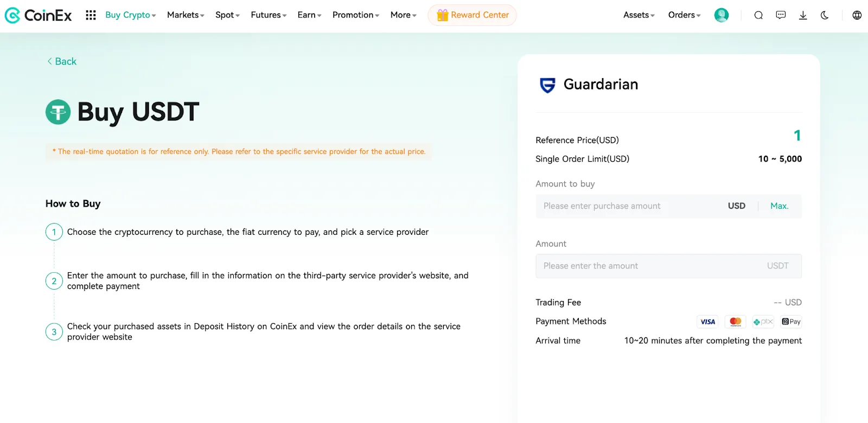Open the apps grid menu icon
The width and height of the screenshot is (868, 423).
click(x=91, y=15)
